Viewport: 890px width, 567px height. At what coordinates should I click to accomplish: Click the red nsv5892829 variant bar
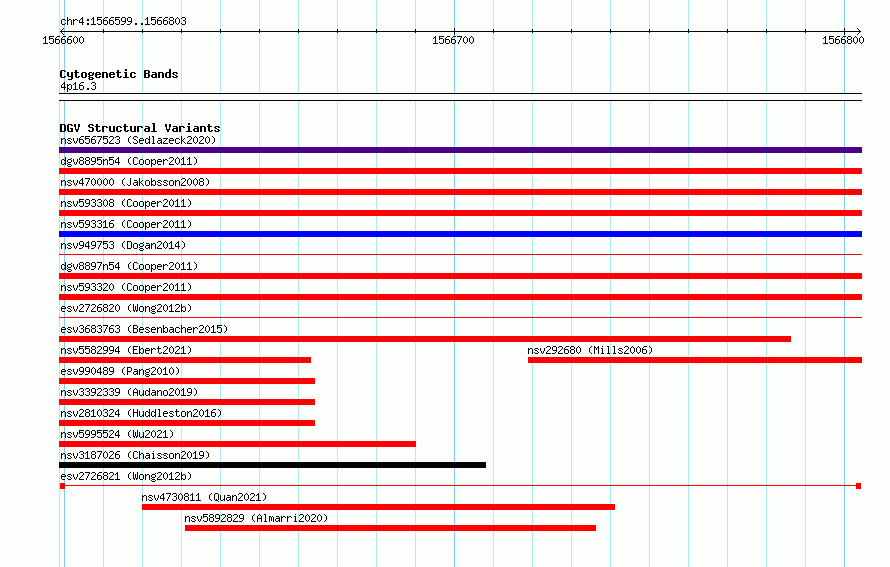point(391,528)
